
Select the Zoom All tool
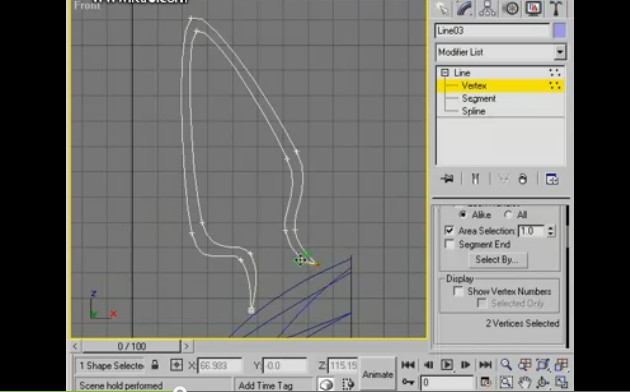pos(524,365)
